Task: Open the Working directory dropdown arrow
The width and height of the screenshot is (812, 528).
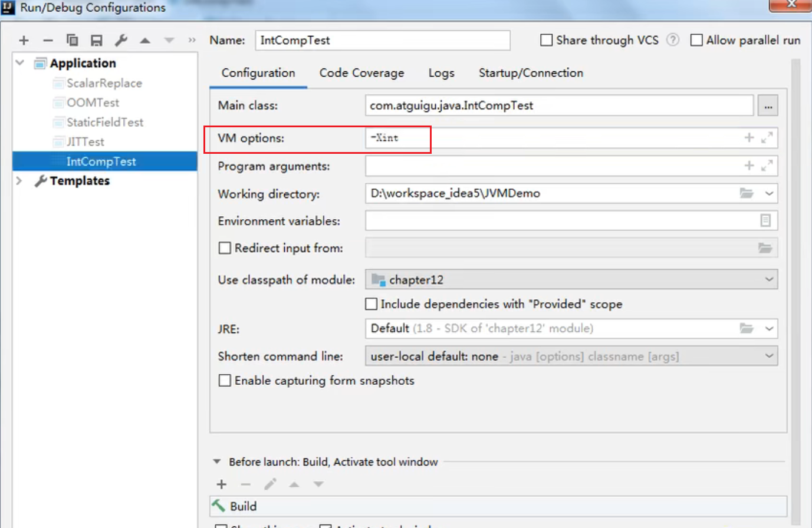Action: tap(769, 193)
